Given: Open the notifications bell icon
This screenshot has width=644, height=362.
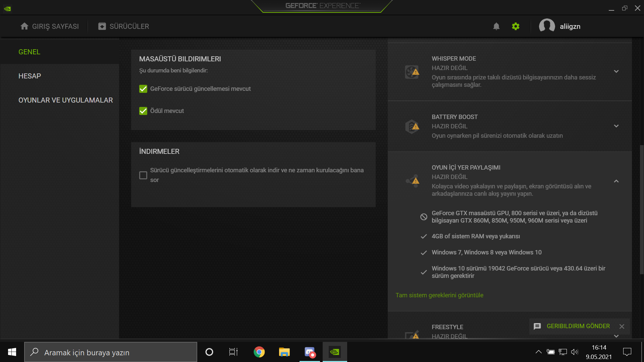Looking at the screenshot, I should point(496,26).
